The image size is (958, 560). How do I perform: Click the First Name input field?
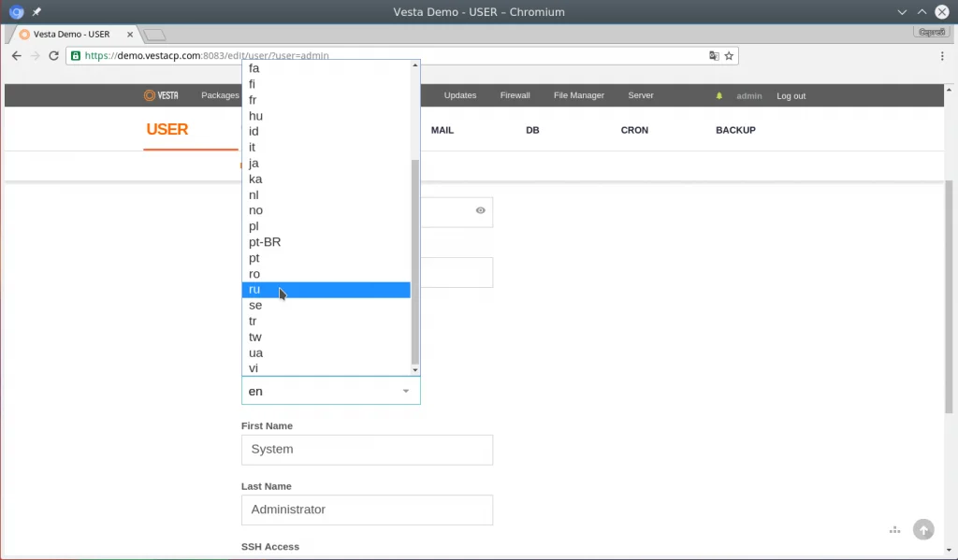coord(367,450)
